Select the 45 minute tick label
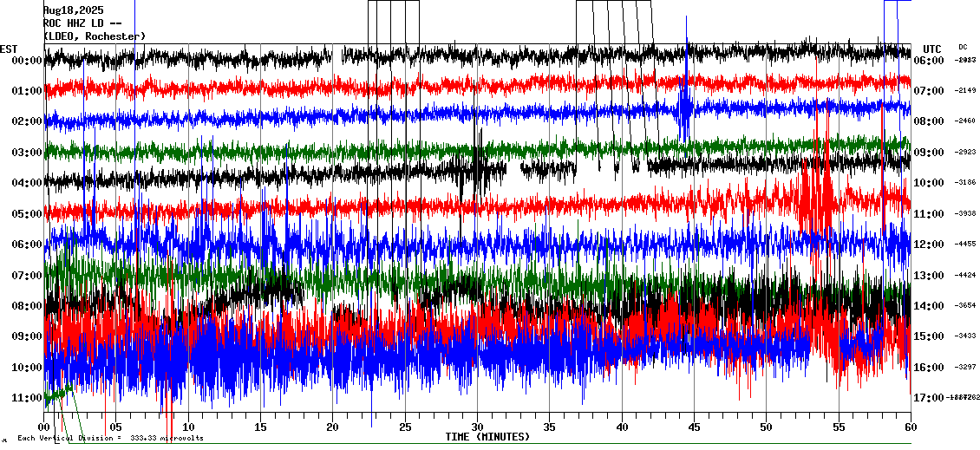 (x=694, y=427)
